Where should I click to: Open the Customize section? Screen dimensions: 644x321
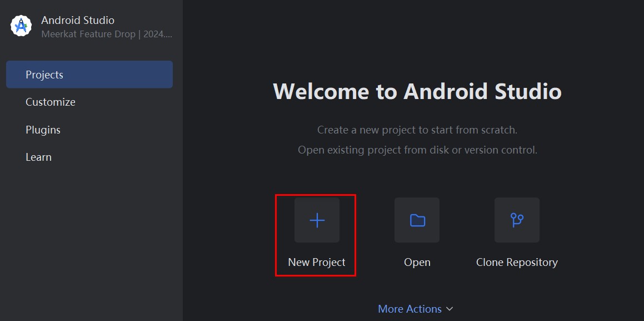coord(51,102)
